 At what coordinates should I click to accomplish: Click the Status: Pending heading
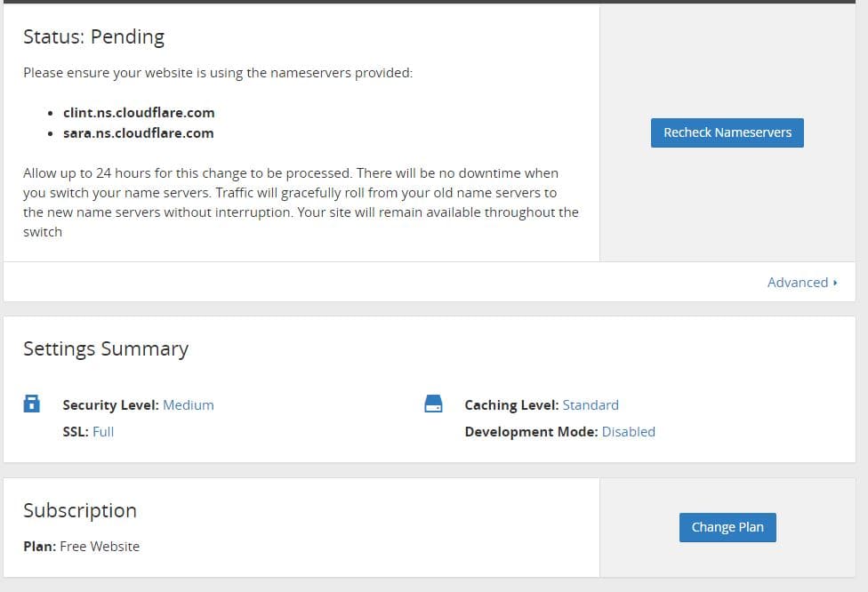pyautogui.click(x=93, y=36)
